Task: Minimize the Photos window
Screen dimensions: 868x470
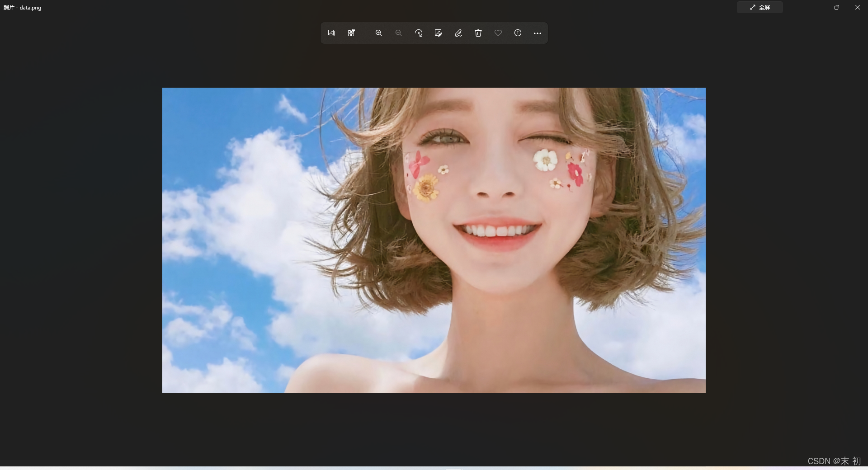Action: click(x=816, y=7)
